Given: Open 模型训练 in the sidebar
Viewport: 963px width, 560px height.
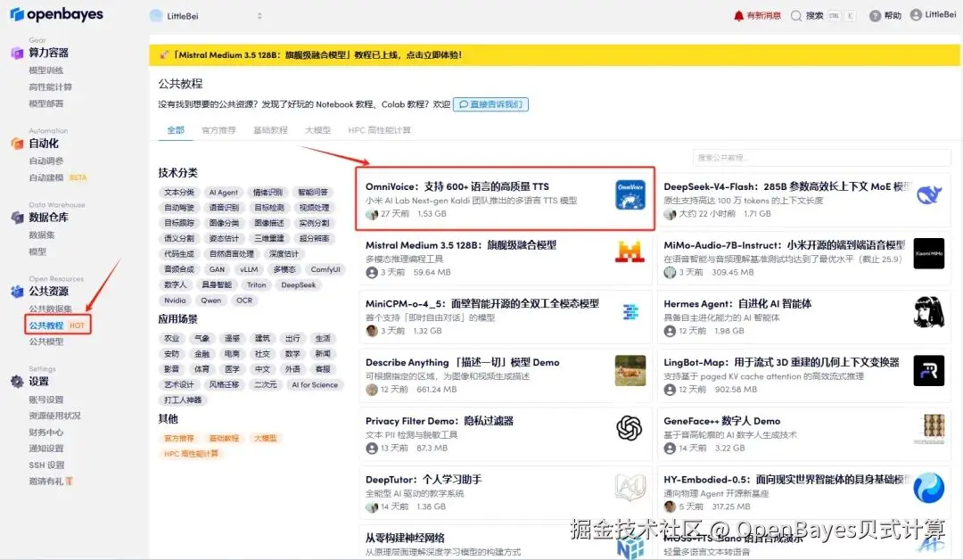Looking at the screenshot, I should tap(46, 70).
